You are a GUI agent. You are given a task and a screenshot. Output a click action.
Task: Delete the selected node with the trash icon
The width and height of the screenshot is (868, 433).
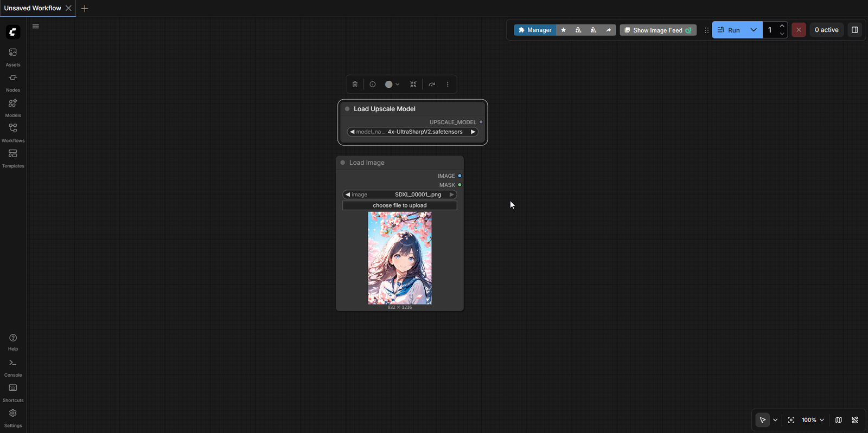pos(355,85)
